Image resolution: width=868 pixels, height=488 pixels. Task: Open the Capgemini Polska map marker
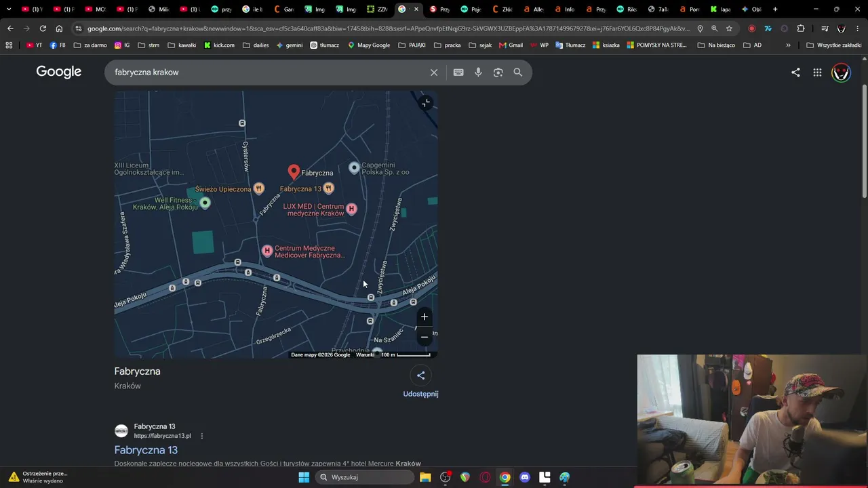[354, 167]
